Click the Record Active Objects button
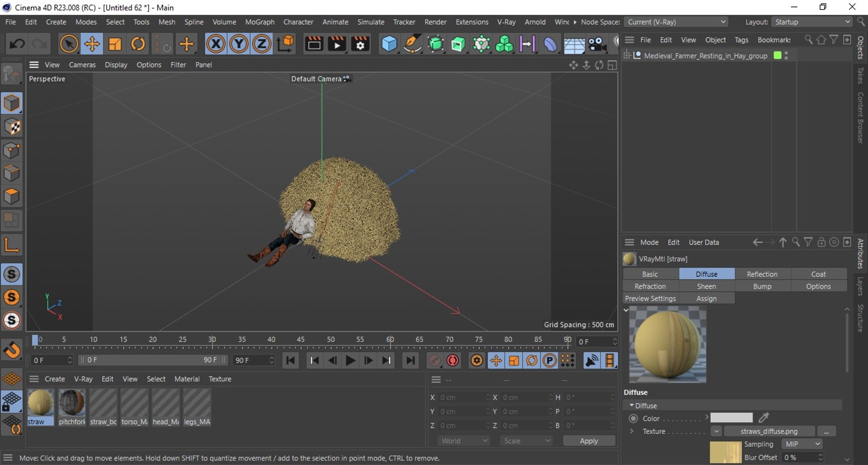 tap(434, 361)
